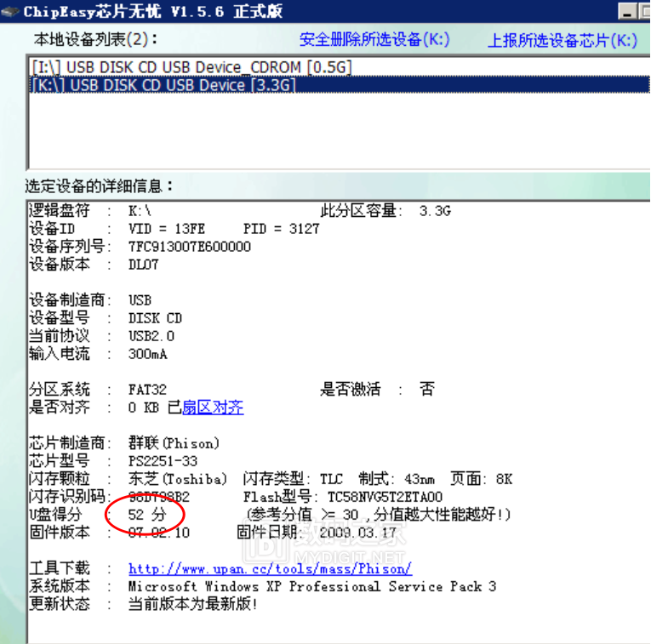
Task: Click the 安全删除所选设备(K:) link
Action: pos(374,40)
